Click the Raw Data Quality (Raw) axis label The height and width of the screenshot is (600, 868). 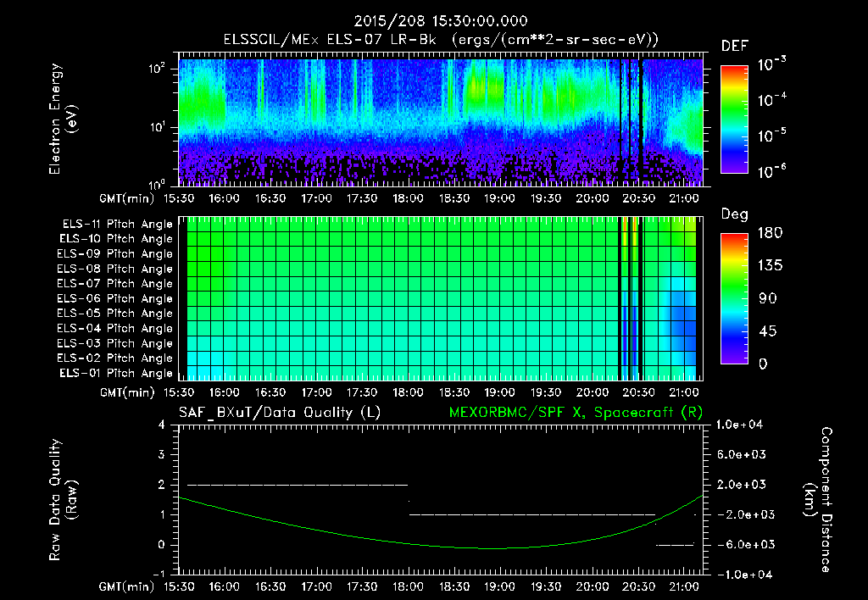[63, 500]
